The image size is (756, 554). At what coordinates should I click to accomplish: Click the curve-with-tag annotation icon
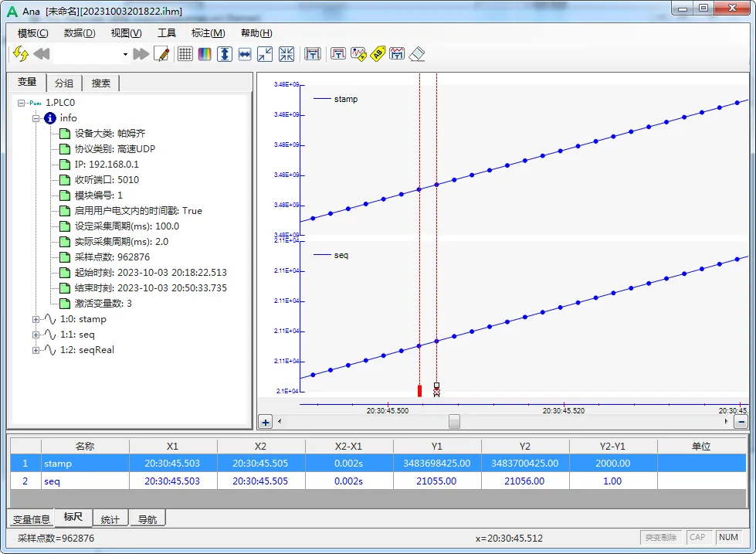pyautogui.click(x=358, y=53)
